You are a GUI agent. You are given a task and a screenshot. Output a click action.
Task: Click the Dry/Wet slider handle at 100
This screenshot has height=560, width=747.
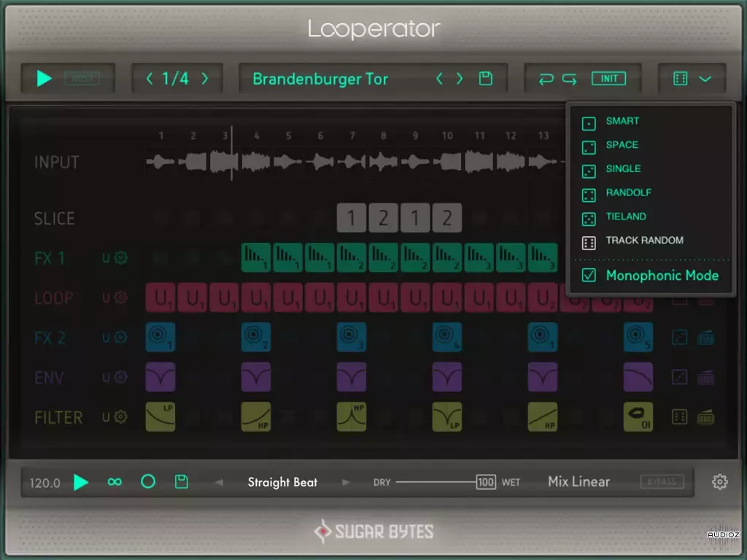[x=485, y=482]
